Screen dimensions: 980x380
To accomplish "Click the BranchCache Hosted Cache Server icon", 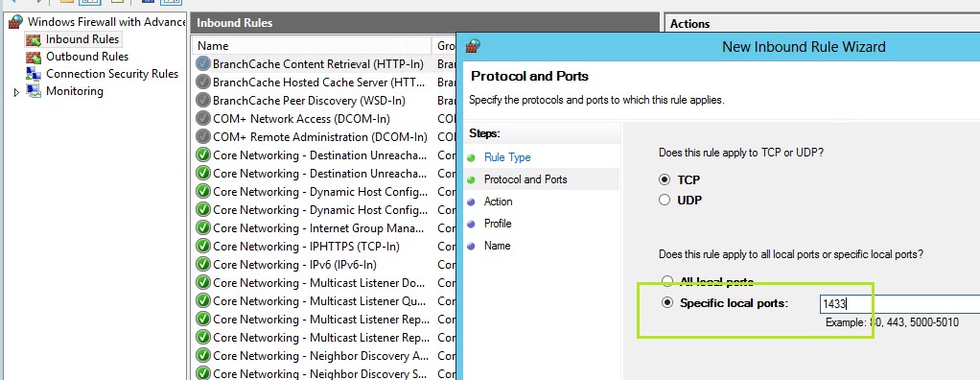I will [203, 82].
